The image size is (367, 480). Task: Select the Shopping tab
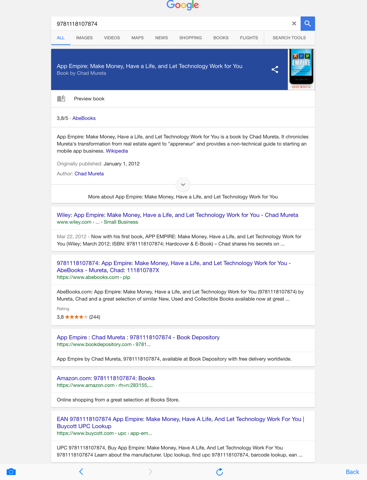(x=190, y=38)
